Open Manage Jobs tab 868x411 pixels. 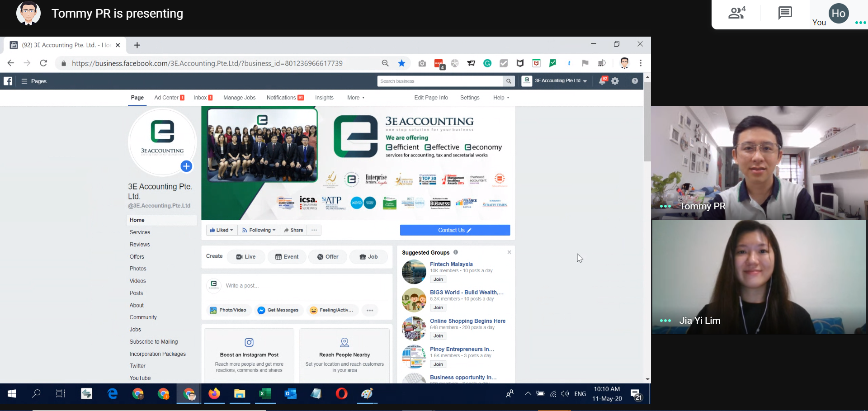[x=239, y=98]
